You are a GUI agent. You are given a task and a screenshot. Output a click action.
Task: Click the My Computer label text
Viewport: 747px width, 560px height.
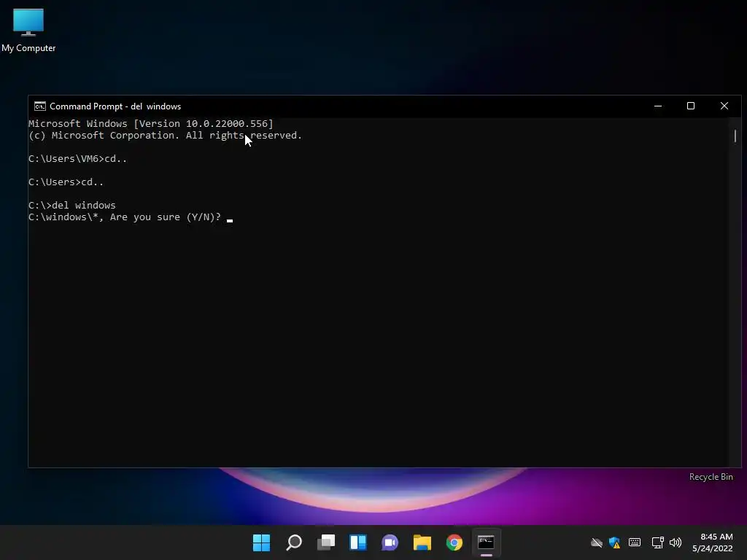pyautogui.click(x=28, y=48)
